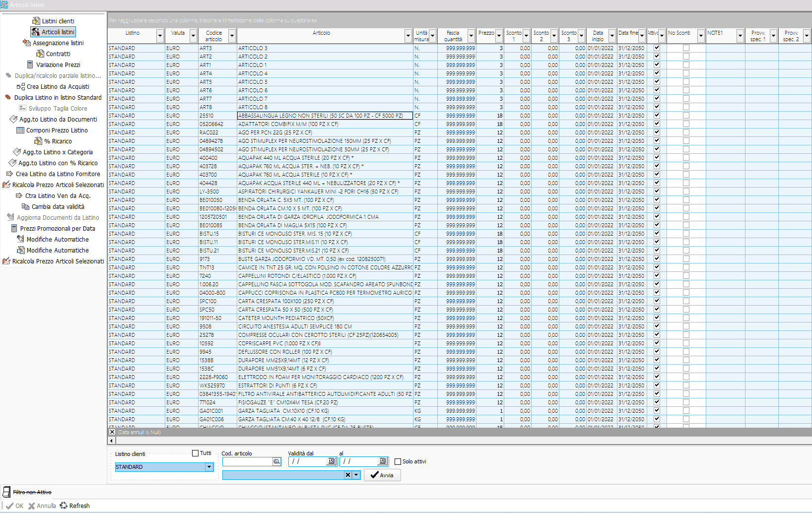Uncheck Attivo for the ARTICOLO 8 row
This screenshot has height=513, width=812.
click(657, 107)
